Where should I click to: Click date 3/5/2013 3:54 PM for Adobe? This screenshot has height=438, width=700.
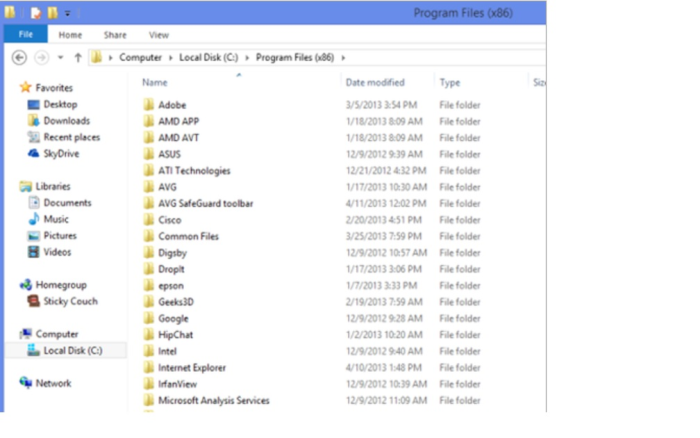tap(381, 105)
